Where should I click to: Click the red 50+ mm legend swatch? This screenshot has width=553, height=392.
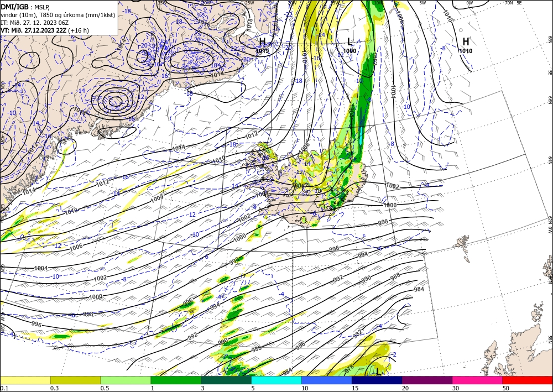click(528, 380)
